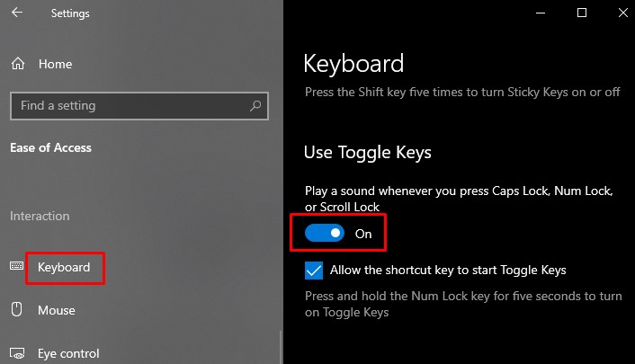635x364 pixels.
Task: Click the magnifier search icon
Action: [x=255, y=106]
